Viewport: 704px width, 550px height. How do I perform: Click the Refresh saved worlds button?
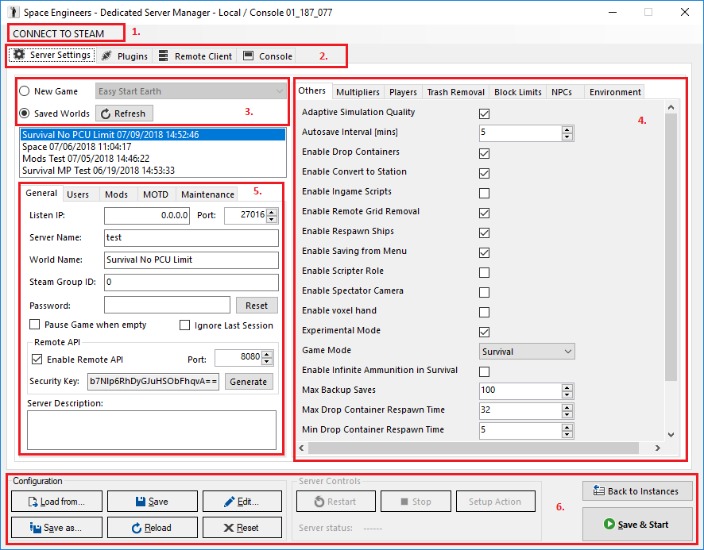(126, 113)
